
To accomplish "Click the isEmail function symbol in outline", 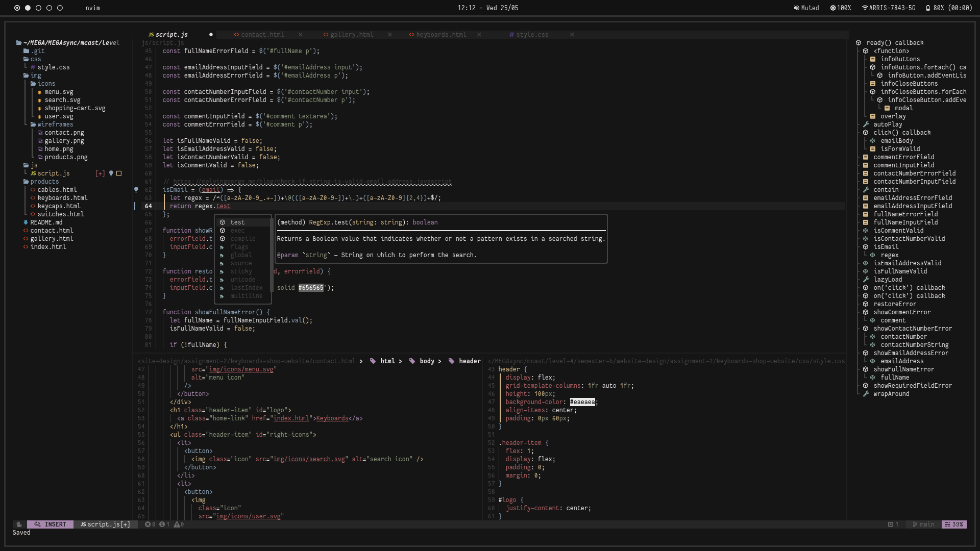I will (886, 247).
